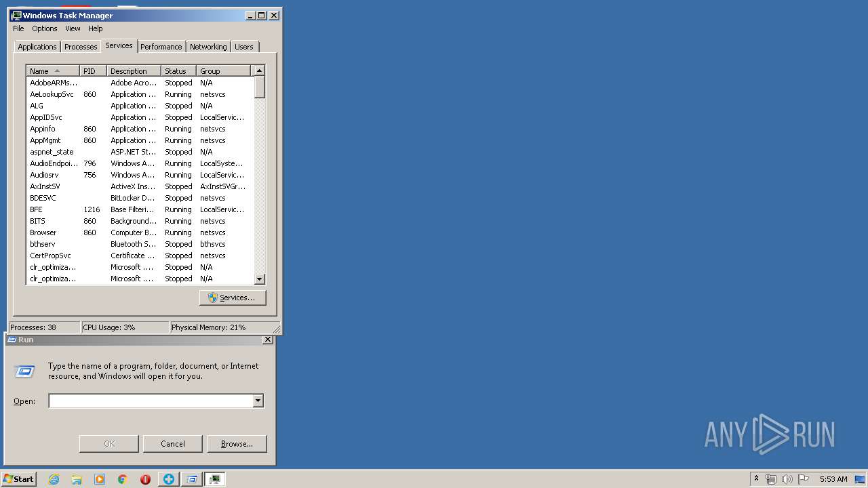Viewport: 868px width, 488px height.
Task: Select the aspnet_state service row
Action: point(140,152)
